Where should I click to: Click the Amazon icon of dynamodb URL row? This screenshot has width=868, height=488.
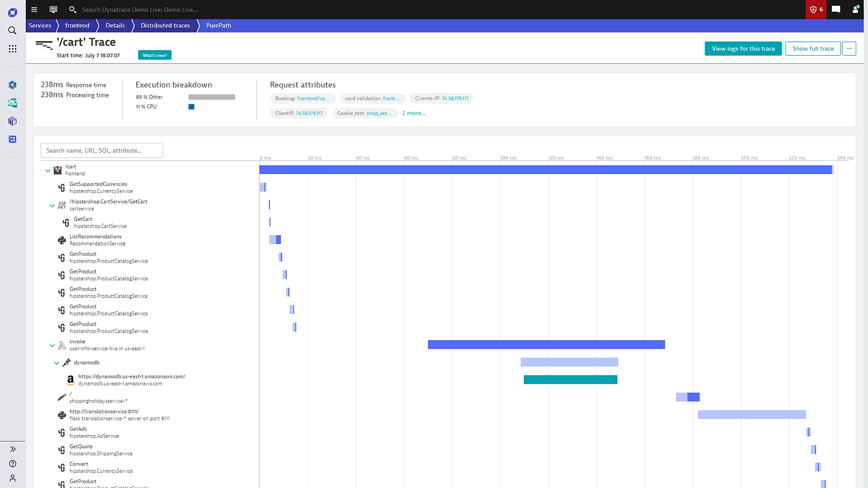[x=71, y=380]
